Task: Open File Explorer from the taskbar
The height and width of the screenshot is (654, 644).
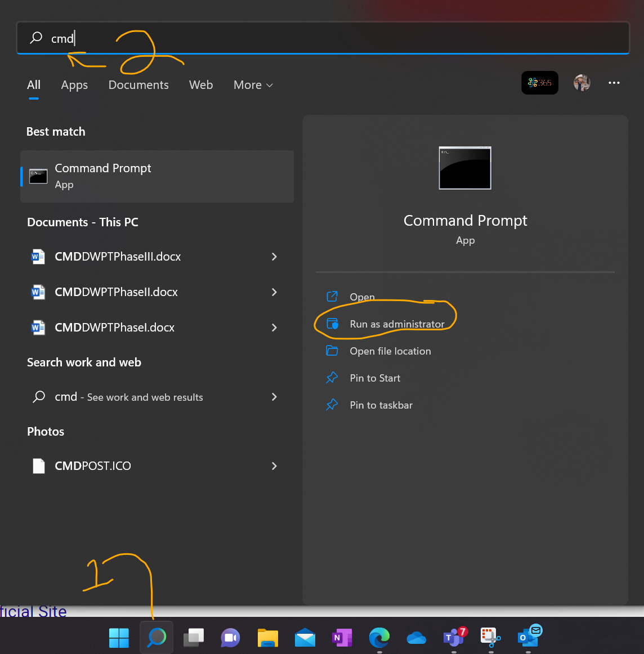Action: click(268, 637)
